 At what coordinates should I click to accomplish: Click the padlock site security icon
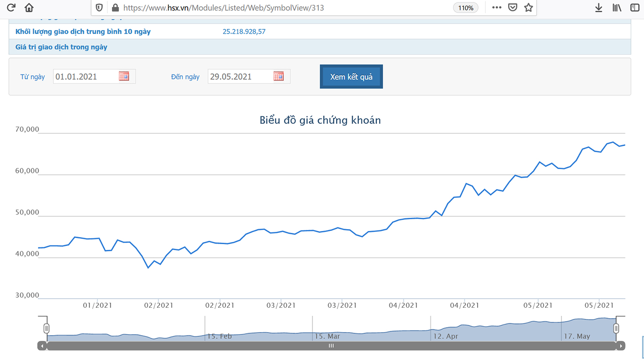click(x=115, y=8)
